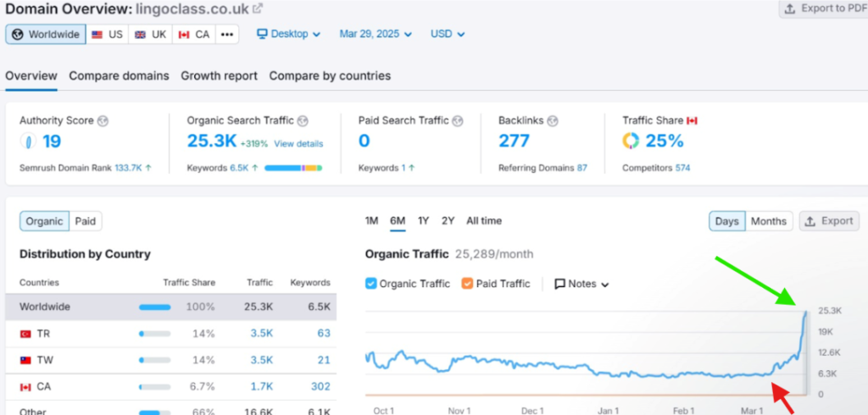This screenshot has height=415, width=868.
Task: Switch to US database flag
Action: pos(108,35)
